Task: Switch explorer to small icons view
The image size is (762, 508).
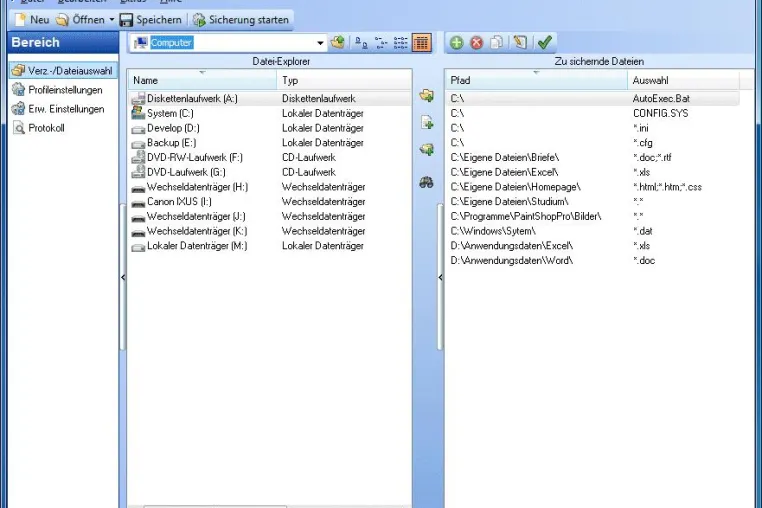Action: (381, 43)
